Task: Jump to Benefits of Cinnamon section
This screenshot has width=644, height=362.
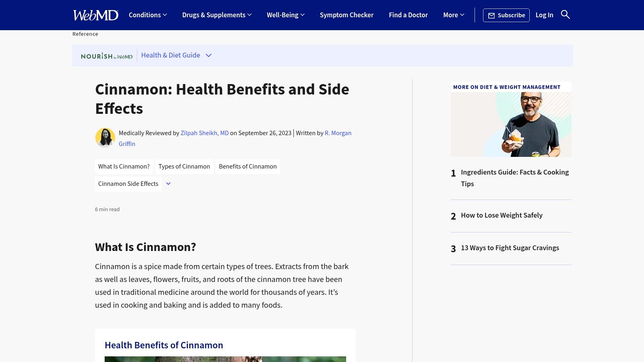Action: (x=248, y=167)
